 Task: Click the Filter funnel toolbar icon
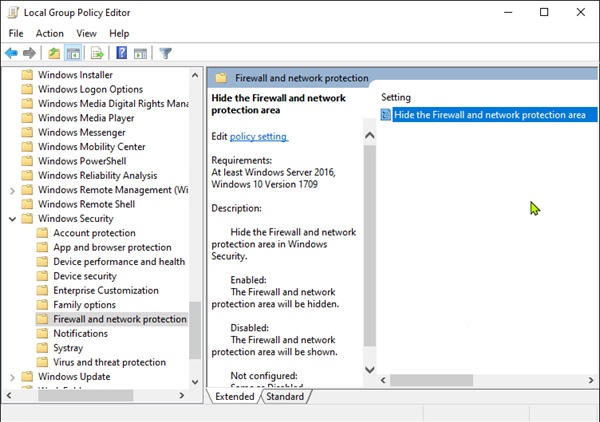click(x=165, y=53)
